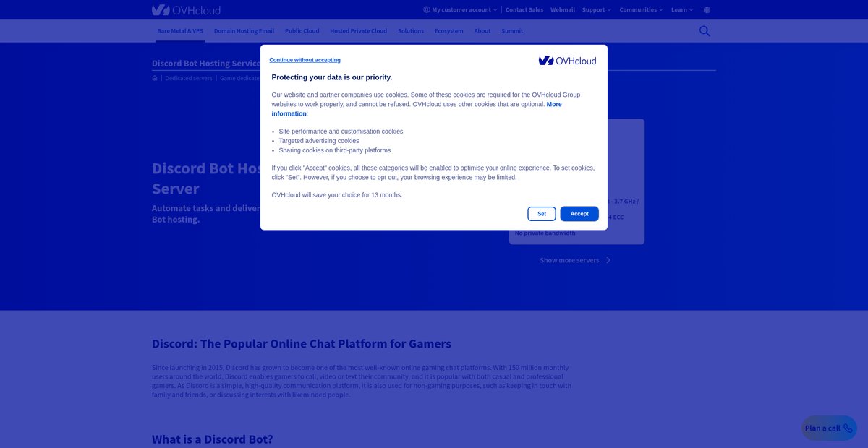Click 'OVHcloud will save your choice' text

tap(337, 195)
